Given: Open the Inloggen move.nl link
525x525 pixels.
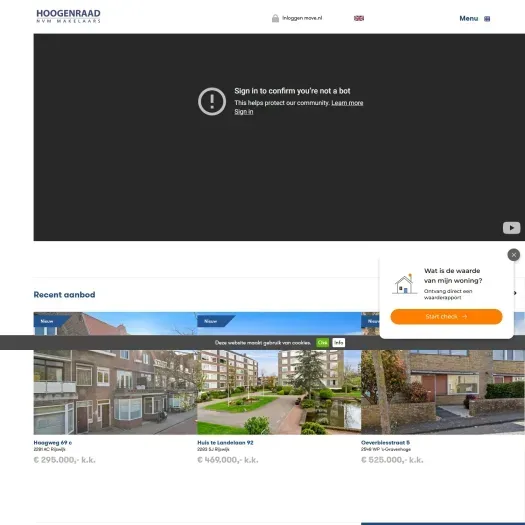Looking at the screenshot, I should click(302, 18).
